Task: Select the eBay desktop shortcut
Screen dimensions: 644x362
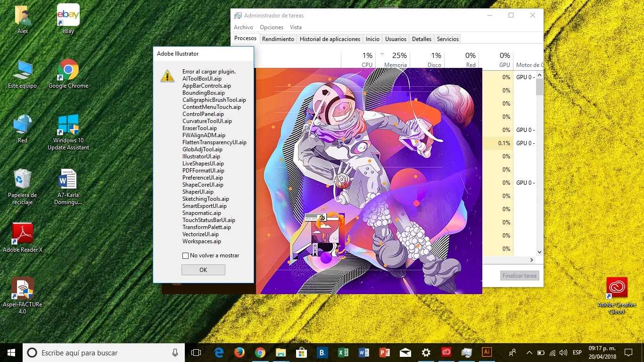Action: tap(68, 20)
